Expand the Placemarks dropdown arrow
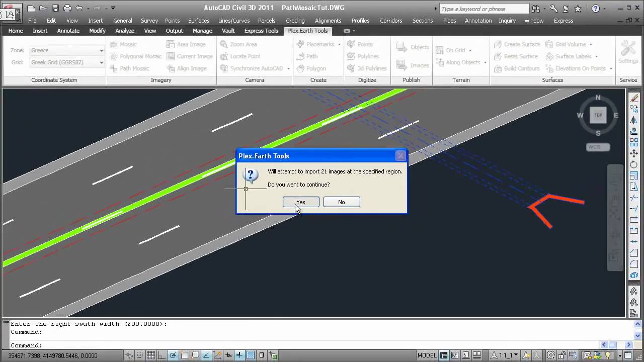 tap(339, 44)
